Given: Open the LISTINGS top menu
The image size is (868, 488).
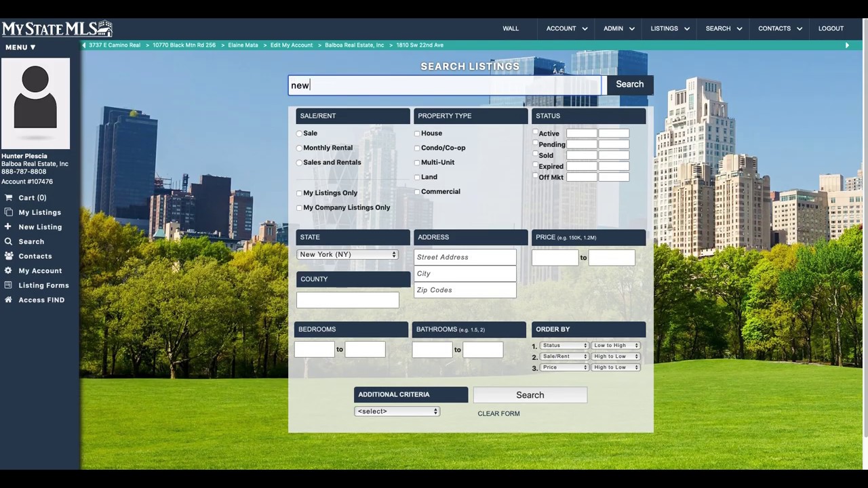Looking at the screenshot, I should click(x=670, y=28).
